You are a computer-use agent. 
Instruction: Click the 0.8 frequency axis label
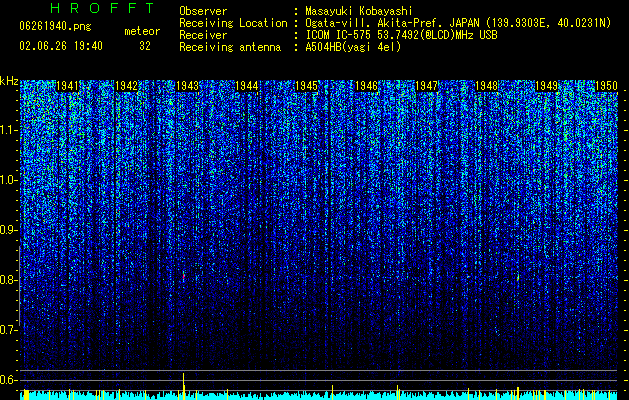click(9, 280)
